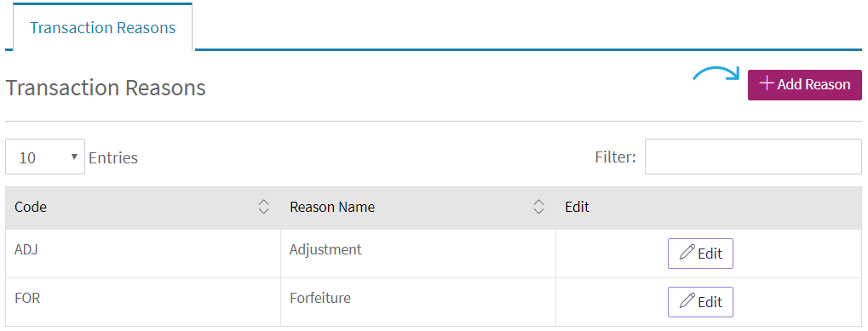Open the Transaction Reasons tab

(103, 27)
